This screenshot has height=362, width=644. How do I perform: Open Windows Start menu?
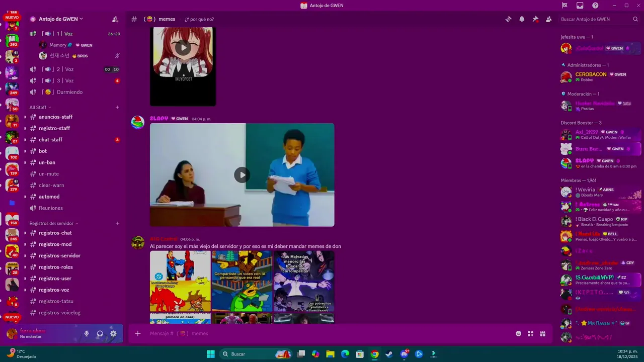[x=210, y=354]
